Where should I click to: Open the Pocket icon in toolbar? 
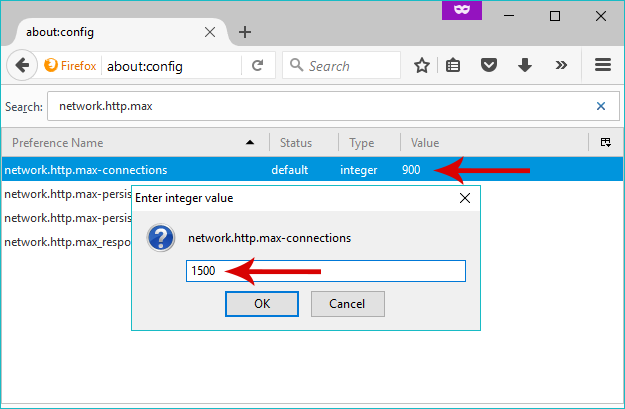tap(489, 65)
